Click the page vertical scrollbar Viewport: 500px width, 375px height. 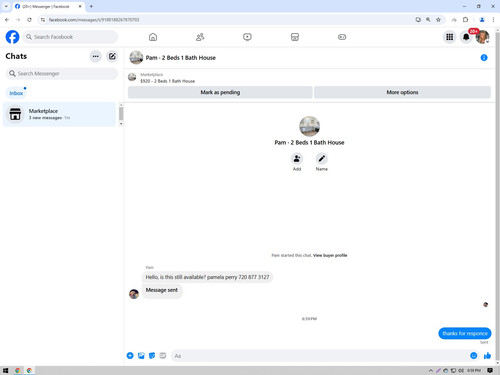pyautogui.click(x=497, y=197)
